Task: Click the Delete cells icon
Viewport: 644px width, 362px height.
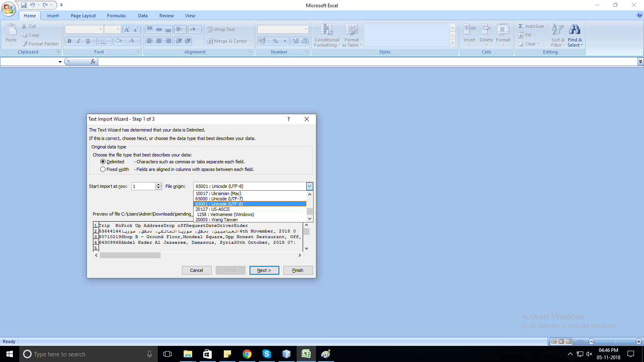Action: (486, 30)
